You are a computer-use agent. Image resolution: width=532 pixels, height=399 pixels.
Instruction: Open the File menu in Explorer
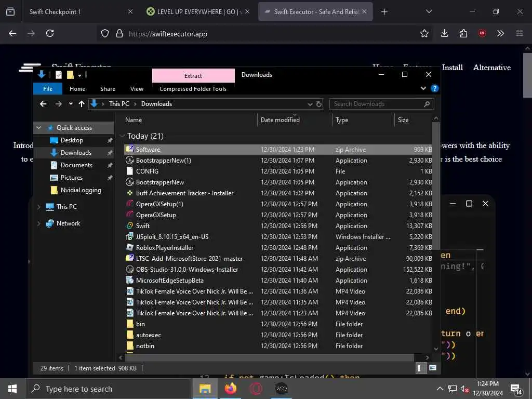tap(47, 88)
